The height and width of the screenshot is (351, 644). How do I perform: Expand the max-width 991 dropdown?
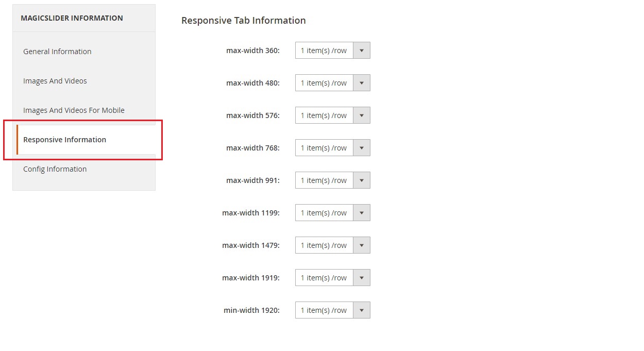coord(324,180)
